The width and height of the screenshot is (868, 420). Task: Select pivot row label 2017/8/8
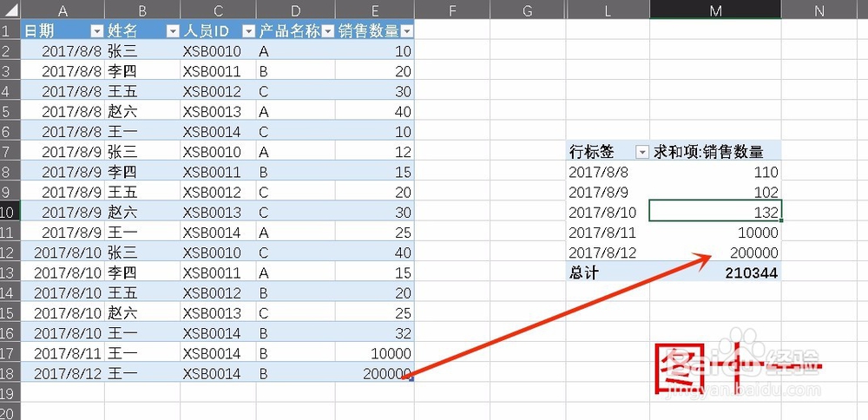[608, 172]
